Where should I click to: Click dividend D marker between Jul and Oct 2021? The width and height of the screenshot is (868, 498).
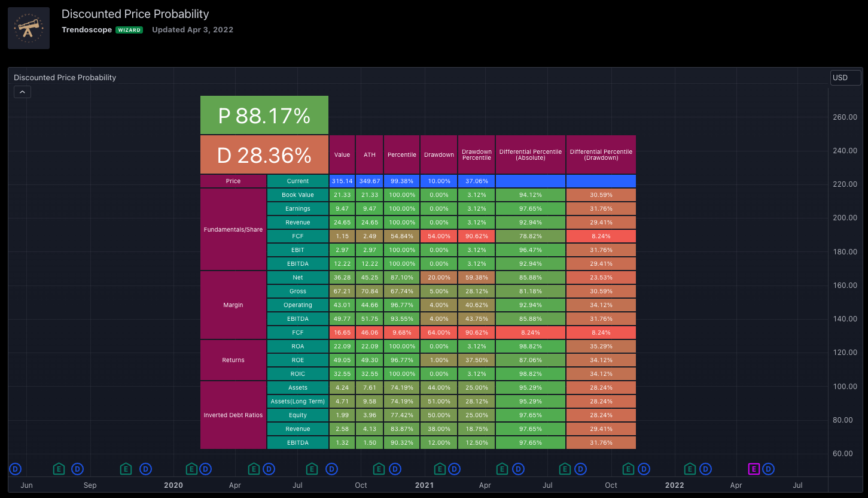(580, 469)
